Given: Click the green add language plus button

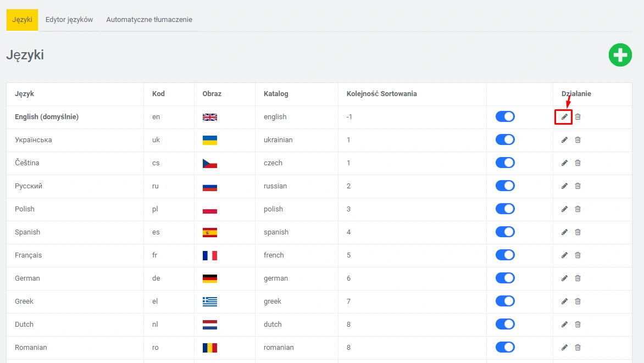Looking at the screenshot, I should pos(620,55).
